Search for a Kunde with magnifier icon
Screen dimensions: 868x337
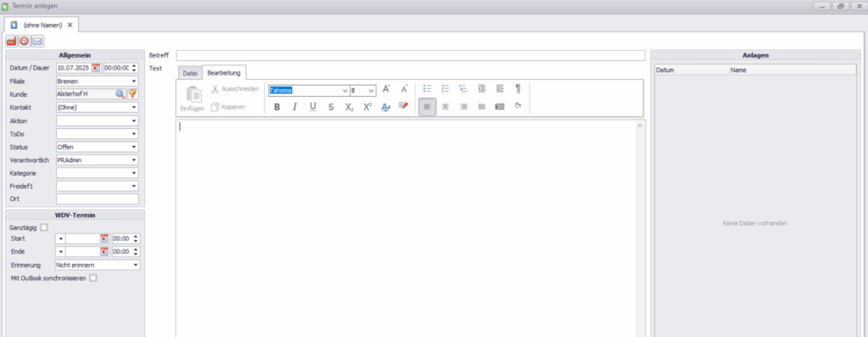coord(120,94)
